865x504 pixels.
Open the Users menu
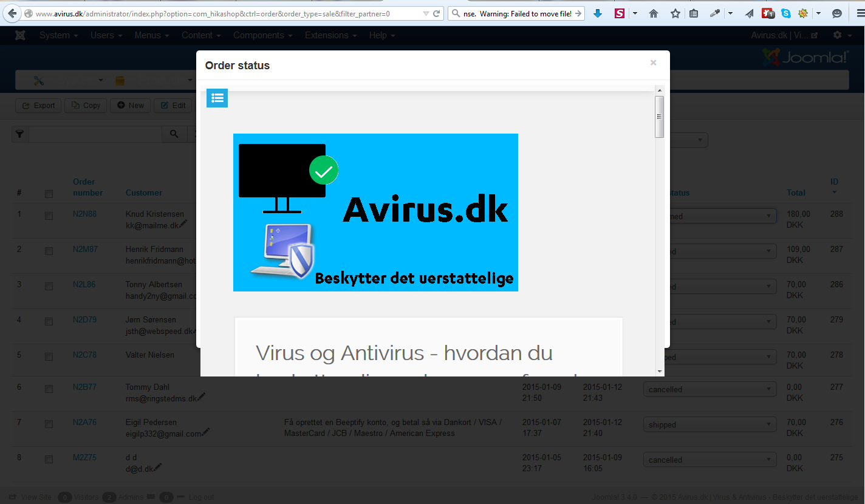pyautogui.click(x=106, y=35)
